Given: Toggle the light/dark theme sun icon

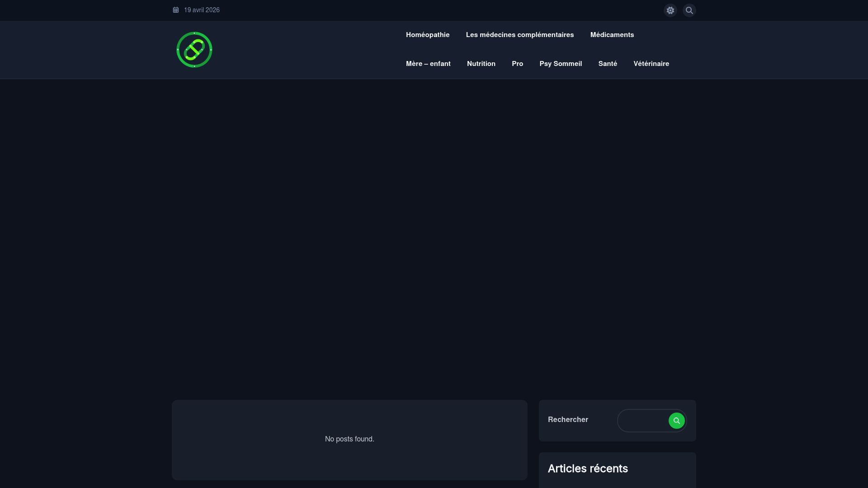Looking at the screenshot, I should tap(670, 10).
